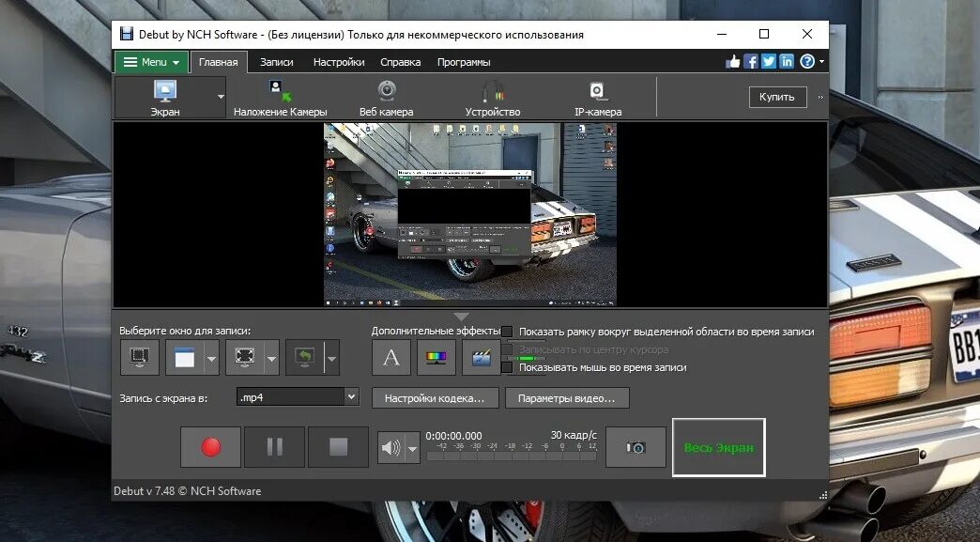This screenshot has width=980, height=542.
Task: Toggle Записывать по центру курсора checkbox
Action: pos(507,349)
